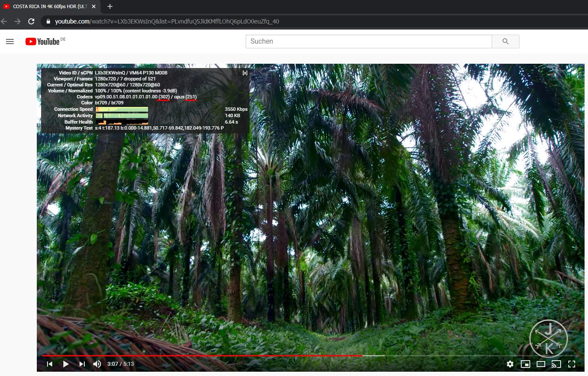Open the video settings gear
Image resolution: width=588 pixels, height=376 pixels.
pyautogui.click(x=510, y=364)
